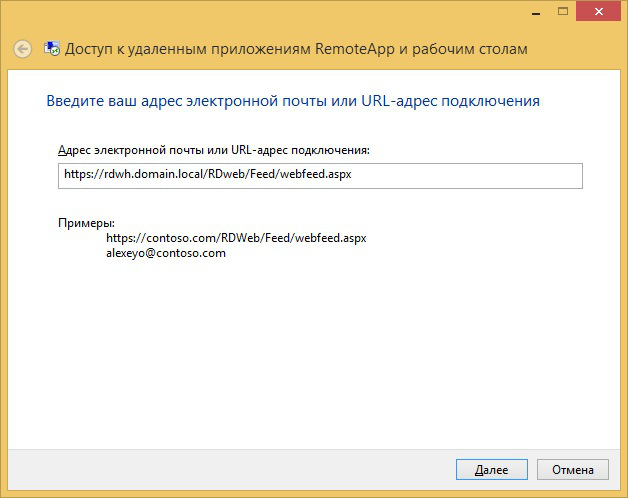The width and height of the screenshot is (628, 498).
Task: Click the RemoteApp icon beside the title
Action: [x=49, y=48]
